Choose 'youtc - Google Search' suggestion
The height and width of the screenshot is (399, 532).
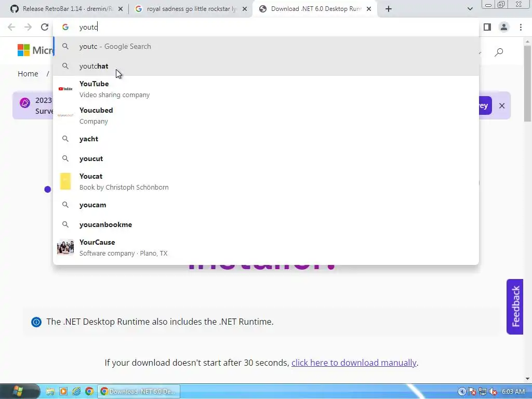266,46
